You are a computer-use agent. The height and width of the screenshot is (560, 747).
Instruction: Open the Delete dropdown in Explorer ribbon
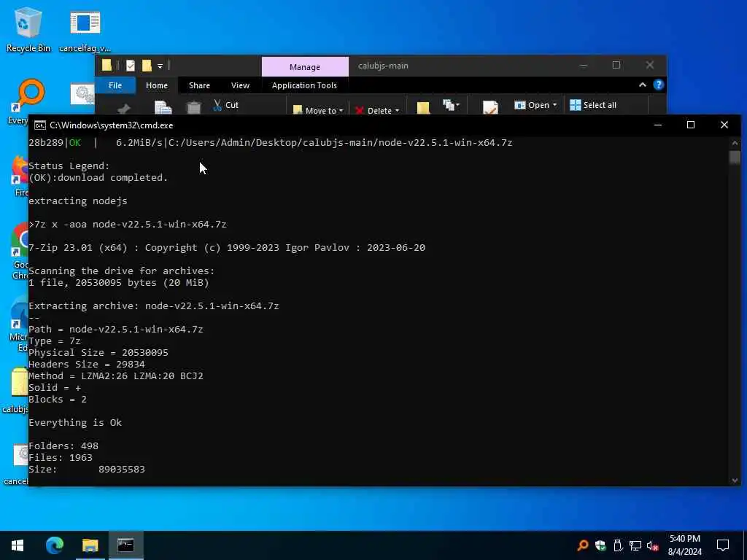pyautogui.click(x=377, y=110)
